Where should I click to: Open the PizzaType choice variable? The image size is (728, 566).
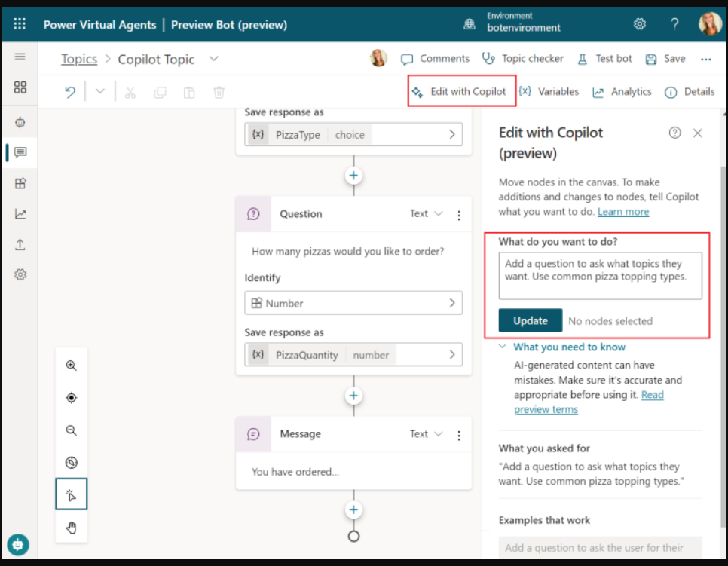[353, 135]
